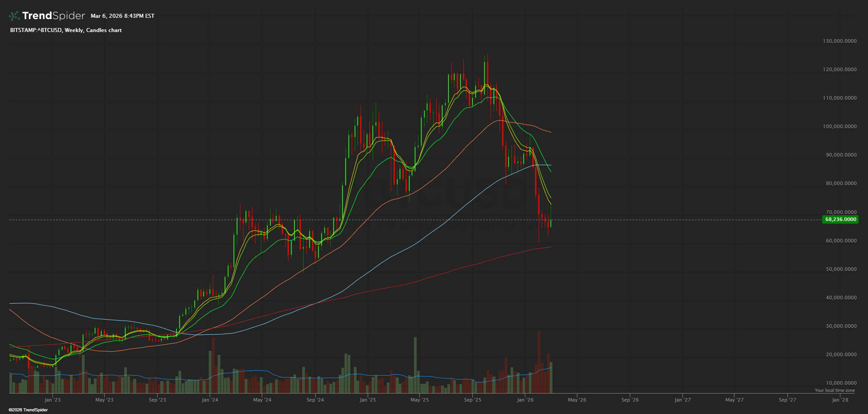Select Jan '28 on the time axis
The height and width of the screenshot is (414, 868).
[840, 400]
